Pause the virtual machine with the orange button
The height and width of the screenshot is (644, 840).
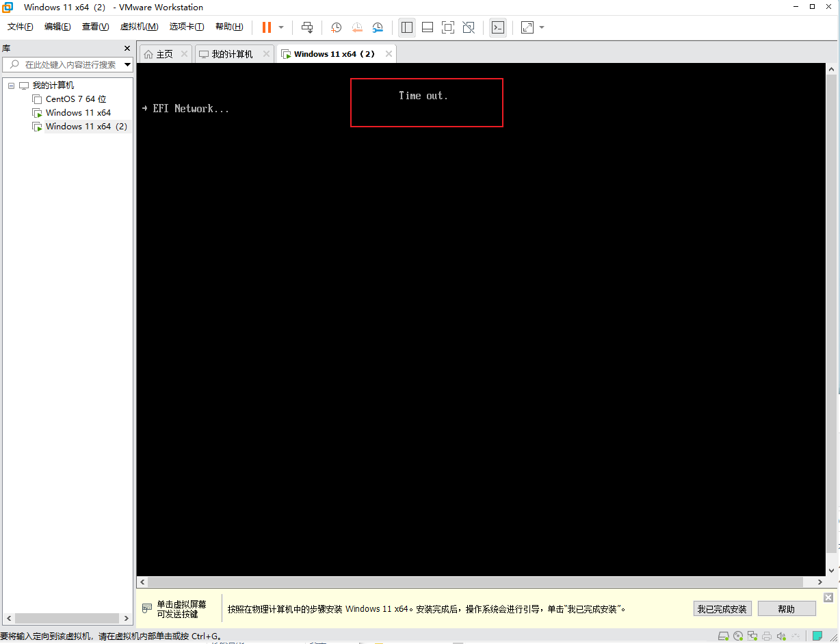click(266, 27)
